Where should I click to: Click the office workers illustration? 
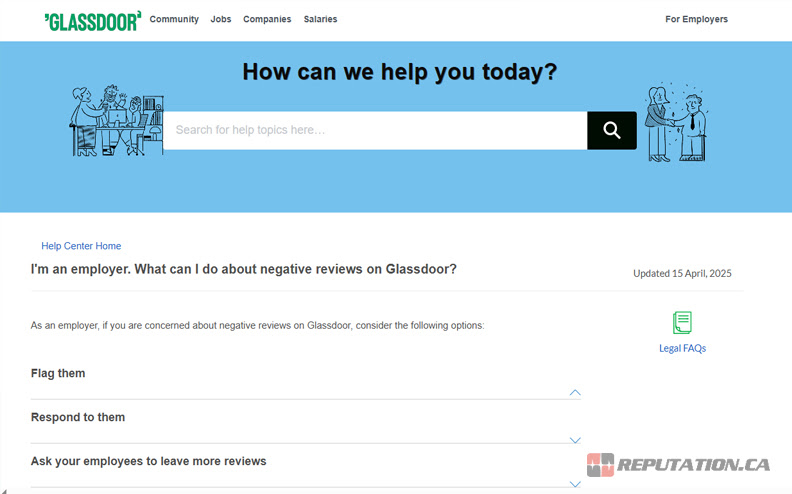coord(114,120)
